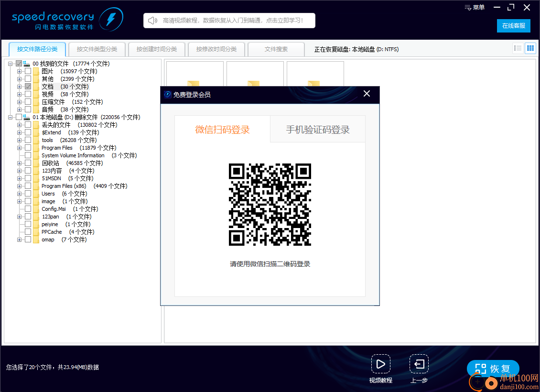Collapse the 00 找到的文件 tree node
Viewport: 540px width, 392px height.
click(x=11, y=64)
